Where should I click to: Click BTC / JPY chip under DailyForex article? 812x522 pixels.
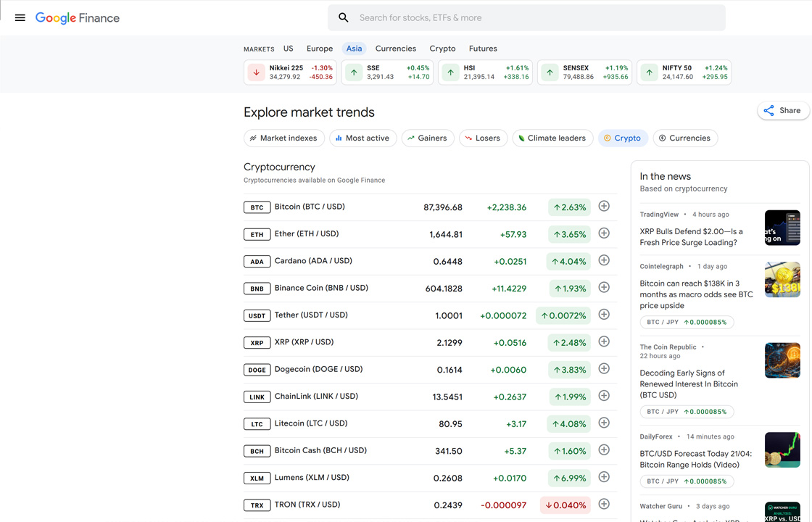(687, 481)
